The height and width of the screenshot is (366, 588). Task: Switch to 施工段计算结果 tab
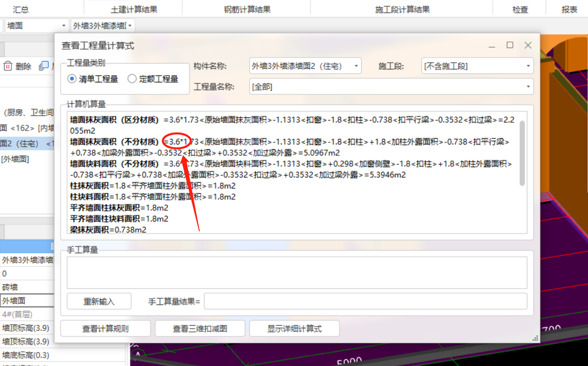(402, 10)
